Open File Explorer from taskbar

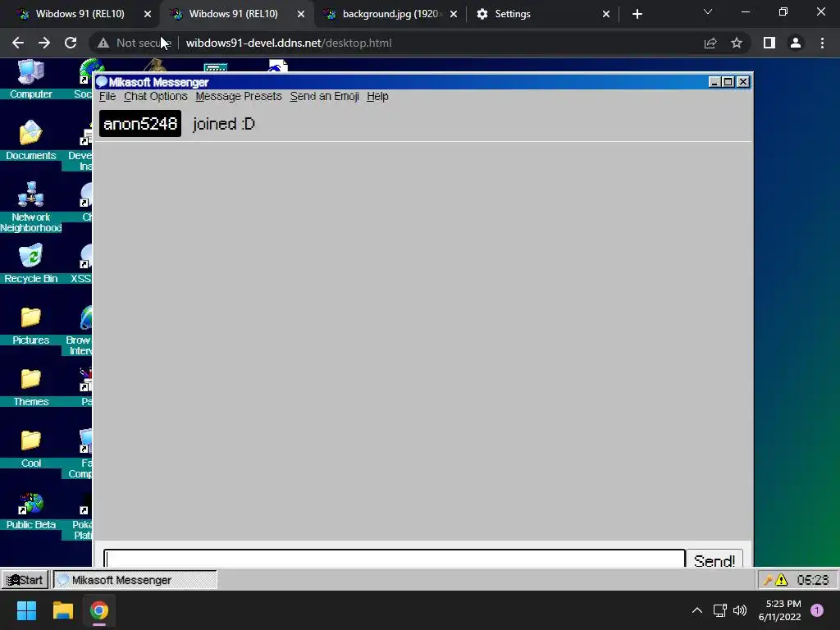pyautogui.click(x=62, y=610)
